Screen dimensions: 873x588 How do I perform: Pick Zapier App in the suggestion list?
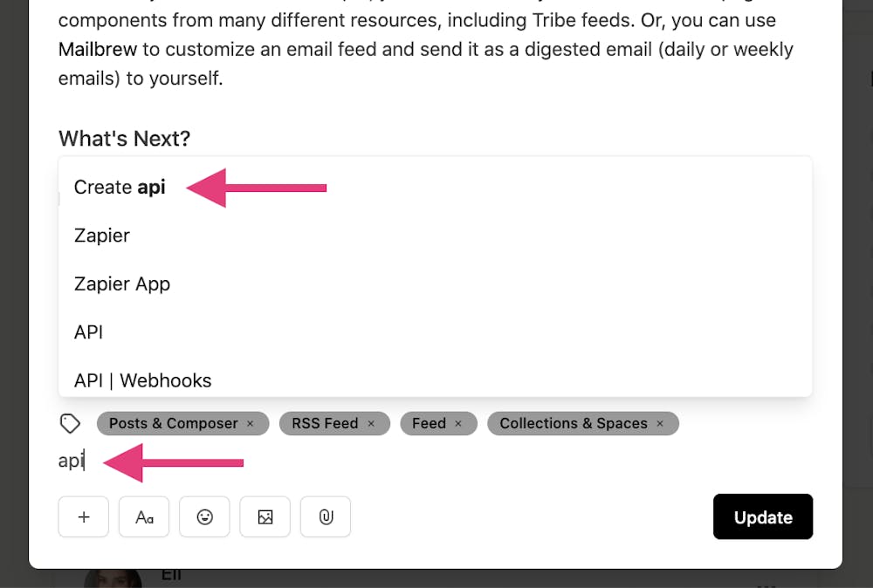(122, 284)
